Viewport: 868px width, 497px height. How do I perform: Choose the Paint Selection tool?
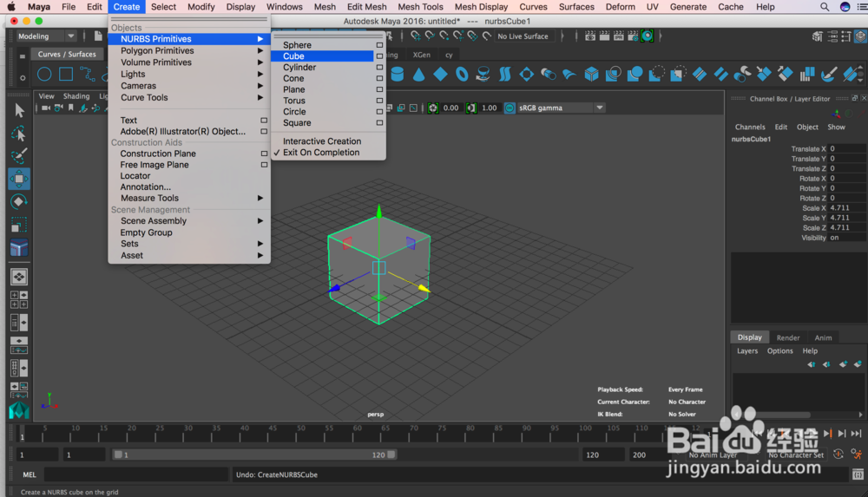click(x=19, y=156)
